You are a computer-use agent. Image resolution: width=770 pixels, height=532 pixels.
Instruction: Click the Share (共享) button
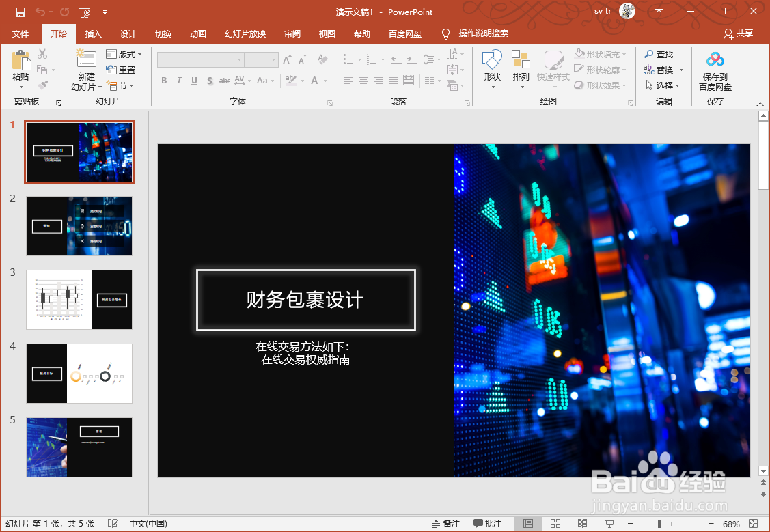(738, 33)
